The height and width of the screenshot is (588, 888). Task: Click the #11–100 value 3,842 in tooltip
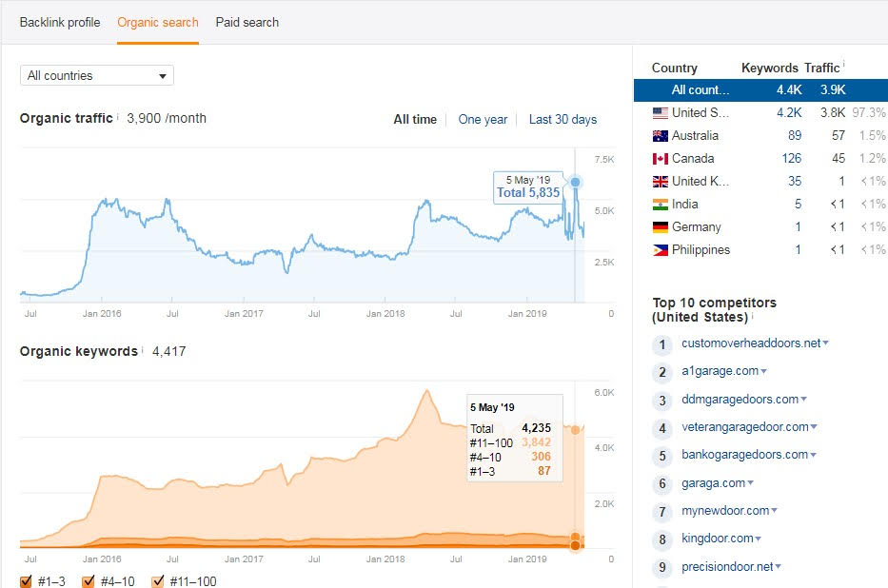coord(536,442)
